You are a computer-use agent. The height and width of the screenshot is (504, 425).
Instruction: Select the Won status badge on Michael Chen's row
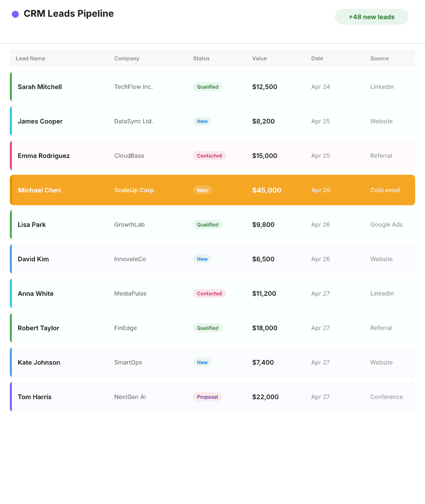[202, 190]
